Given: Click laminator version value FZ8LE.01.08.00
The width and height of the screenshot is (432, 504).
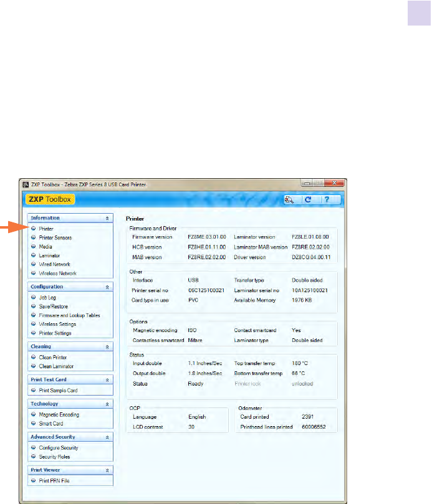Looking at the screenshot, I should (310, 237).
